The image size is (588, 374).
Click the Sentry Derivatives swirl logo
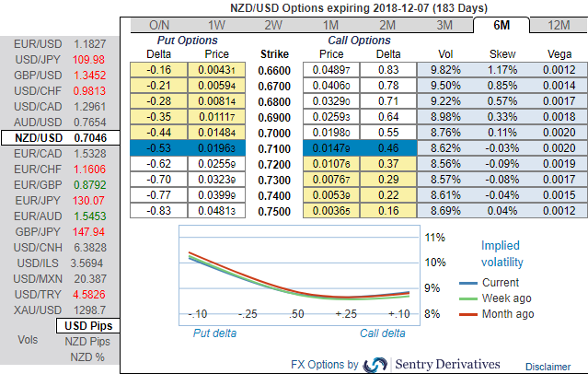pos(375,365)
